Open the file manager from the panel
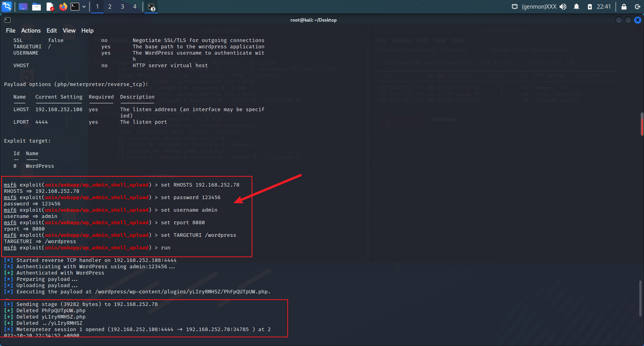Screen dimensions: 644x346 [36, 7]
